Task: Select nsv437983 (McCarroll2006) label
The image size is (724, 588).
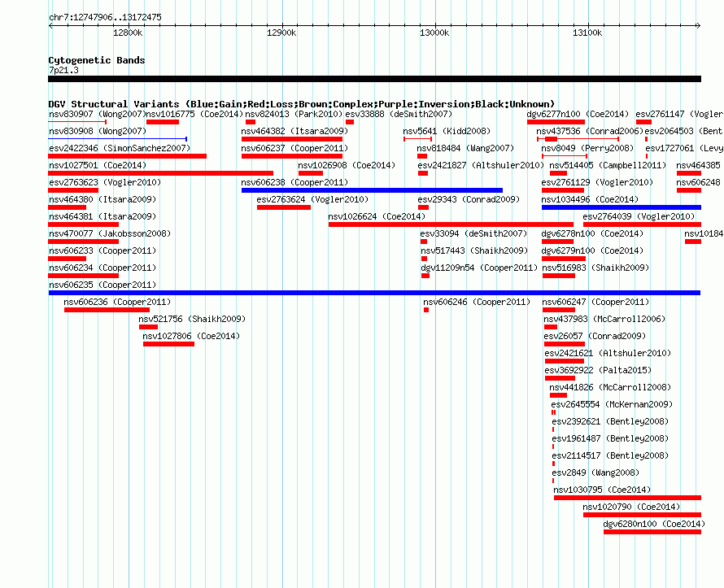Action: click(604, 319)
